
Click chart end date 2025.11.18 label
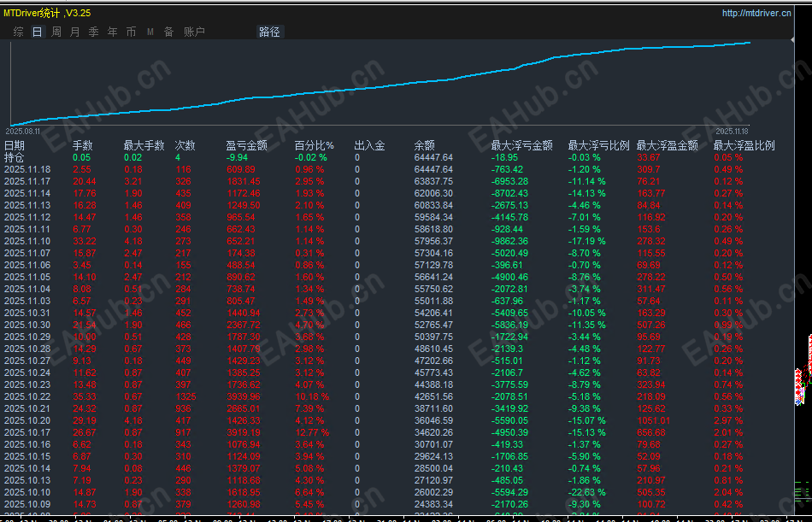[x=732, y=132]
